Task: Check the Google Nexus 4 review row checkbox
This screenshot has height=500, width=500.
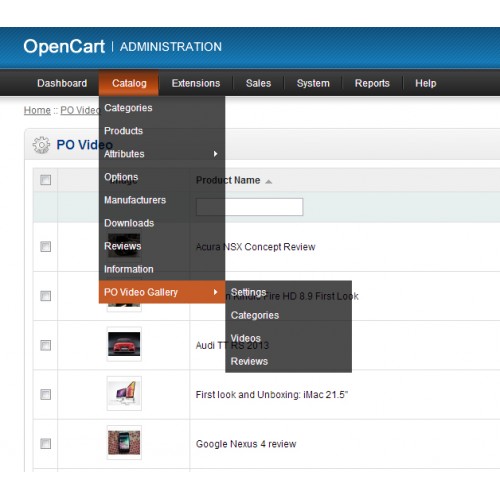Action: tap(45, 444)
